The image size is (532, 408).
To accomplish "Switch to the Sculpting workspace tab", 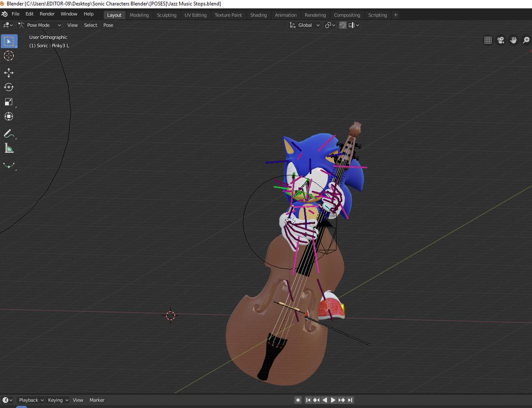I will [x=167, y=15].
